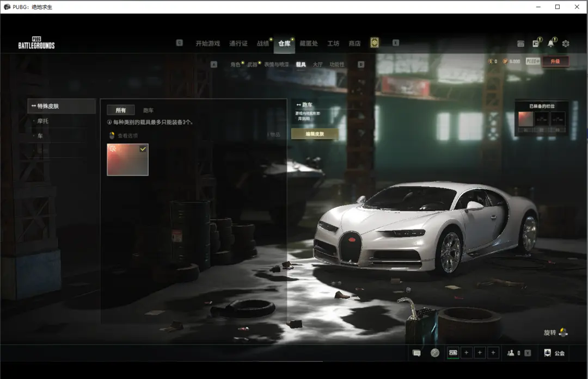Click the store box icon left of the news icon
This screenshot has height=379, width=588.
[520, 44]
